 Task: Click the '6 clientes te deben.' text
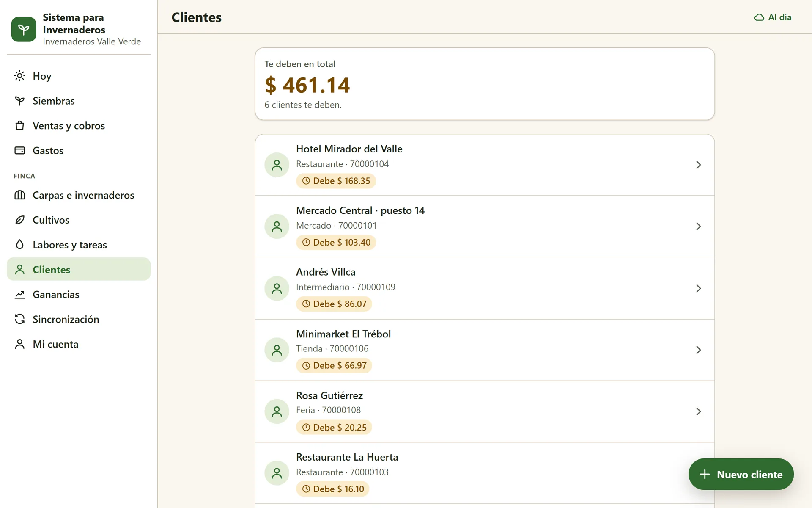(x=303, y=105)
